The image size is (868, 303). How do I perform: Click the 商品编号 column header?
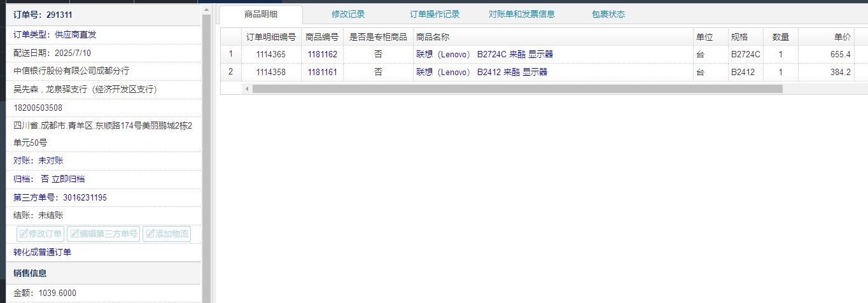tap(322, 37)
